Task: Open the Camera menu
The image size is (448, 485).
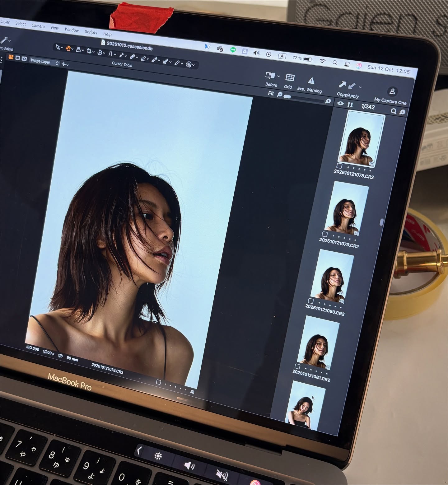Action: [x=38, y=26]
